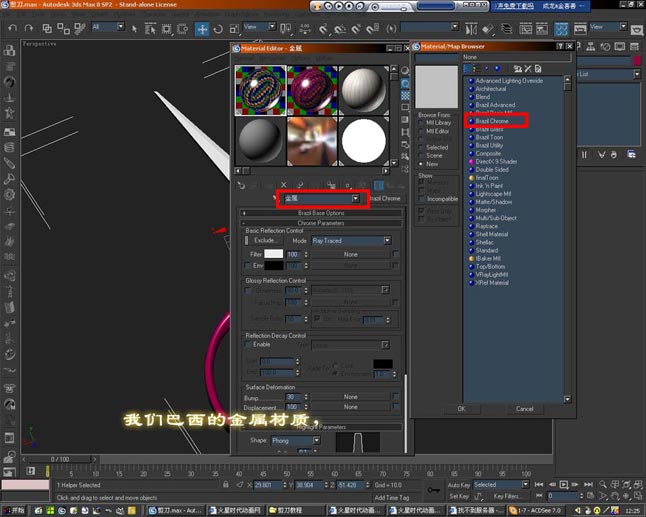Click the Mirror tool icon
This screenshot has width=646, height=517.
pos(471,29)
